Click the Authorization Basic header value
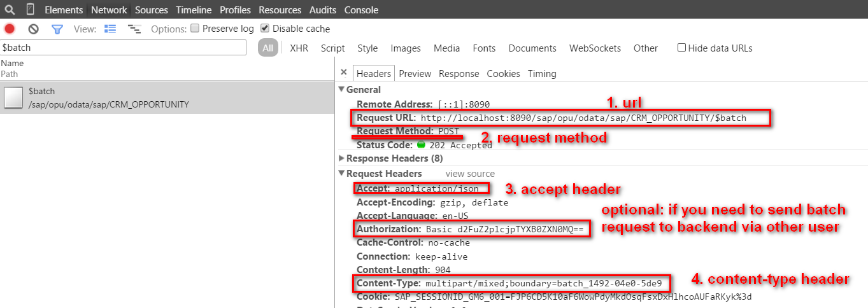868x308 pixels. 504,229
